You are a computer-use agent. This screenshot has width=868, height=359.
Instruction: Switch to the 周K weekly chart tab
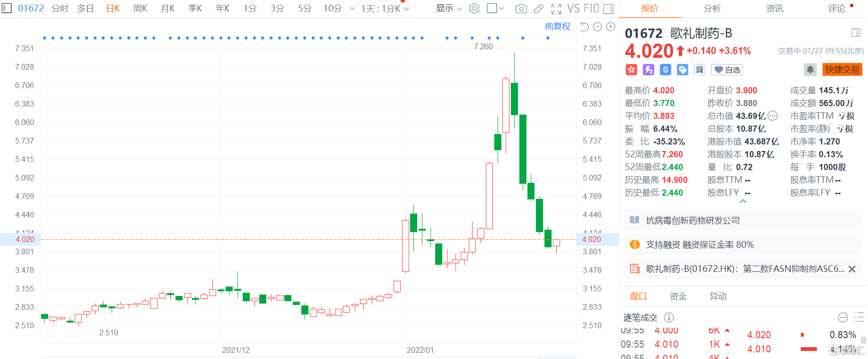coord(140,9)
